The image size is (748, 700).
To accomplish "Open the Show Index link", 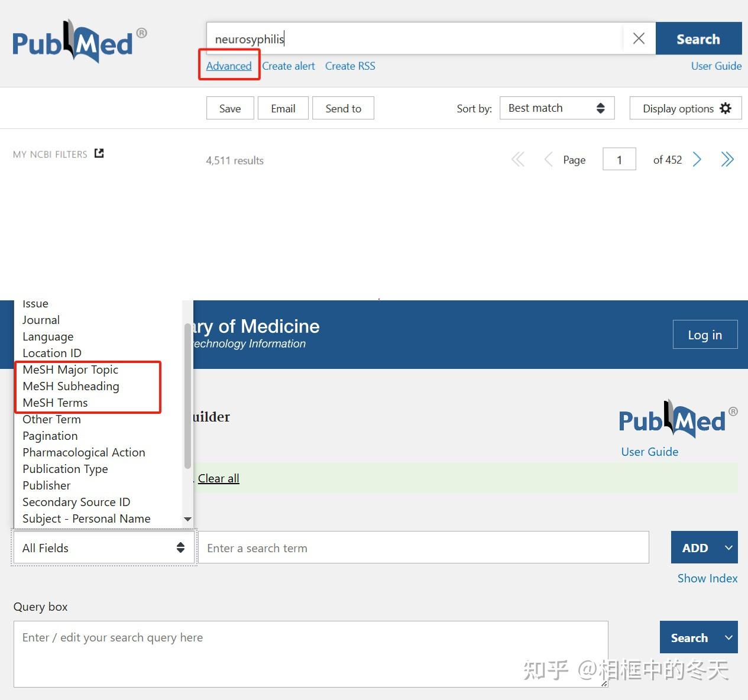I will point(707,578).
